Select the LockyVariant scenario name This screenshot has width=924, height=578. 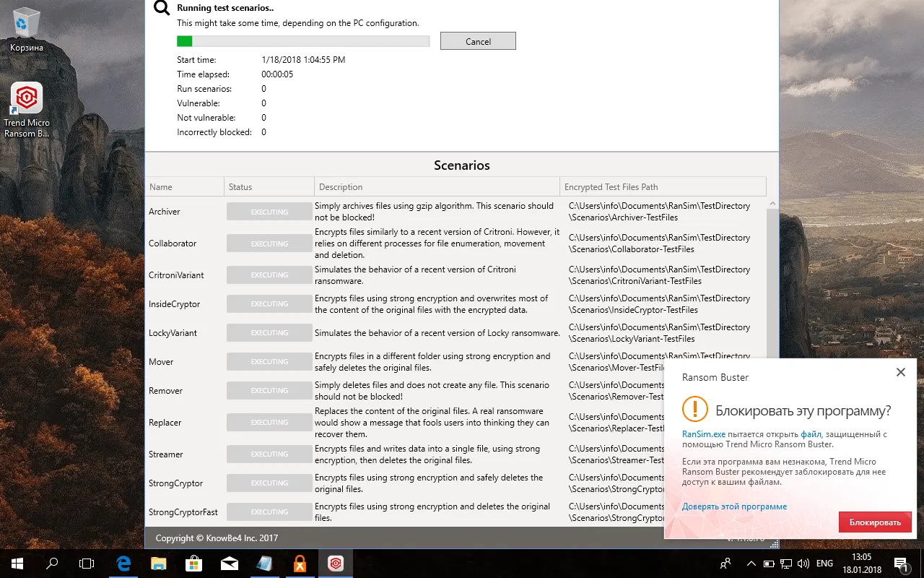173,333
